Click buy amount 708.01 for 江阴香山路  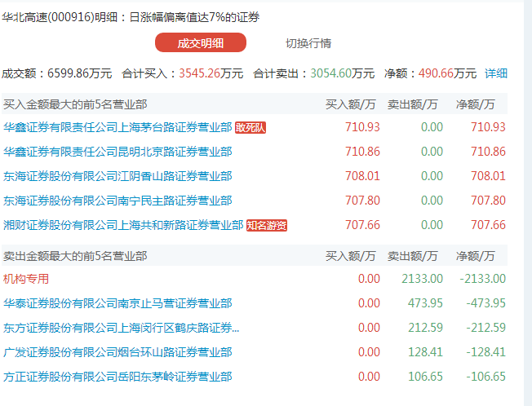[362, 176]
